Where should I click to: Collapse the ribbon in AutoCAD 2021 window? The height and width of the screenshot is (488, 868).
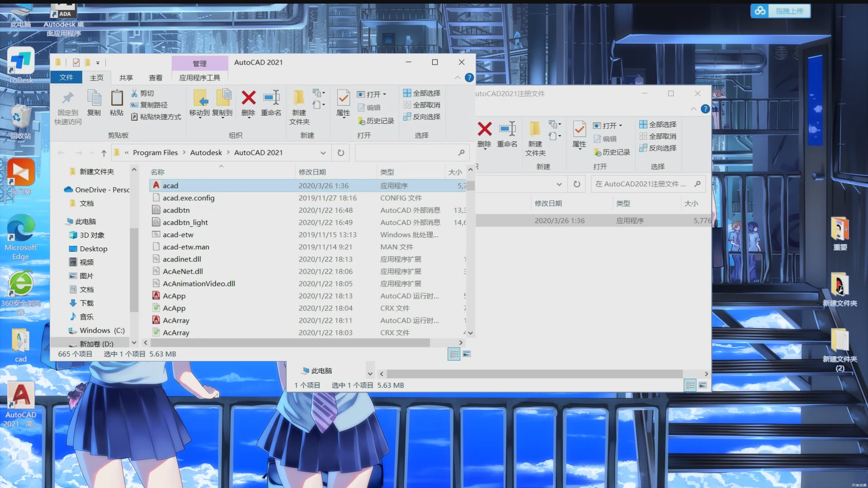pos(458,78)
